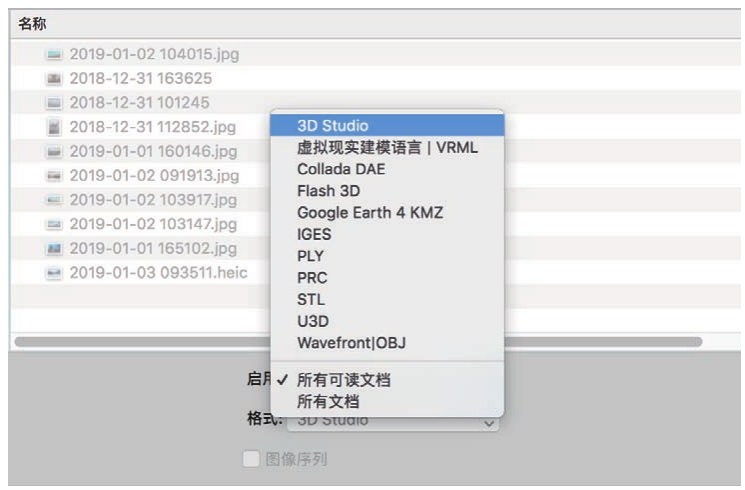Click thumbnail icon of 2019-01-01 165102.jpg
745x490 pixels.
click(x=54, y=248)
